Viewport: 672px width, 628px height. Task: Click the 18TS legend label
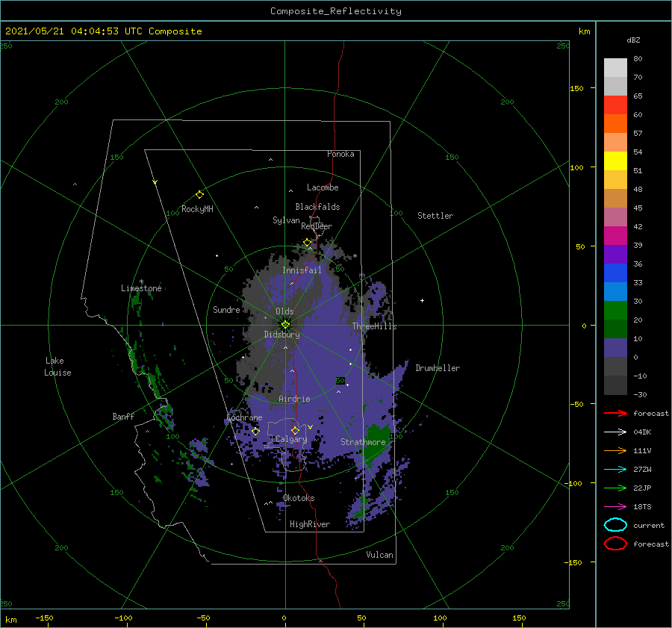point(642,507)
